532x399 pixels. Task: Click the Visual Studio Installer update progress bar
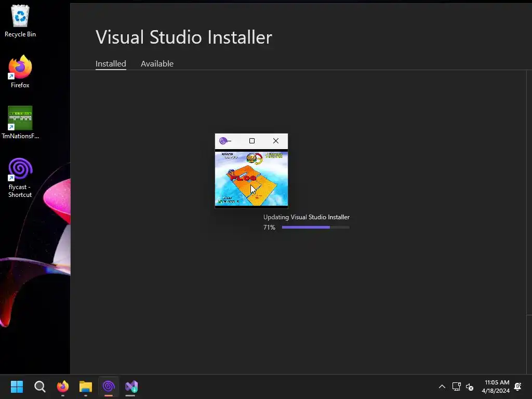(x=315, y=228)
